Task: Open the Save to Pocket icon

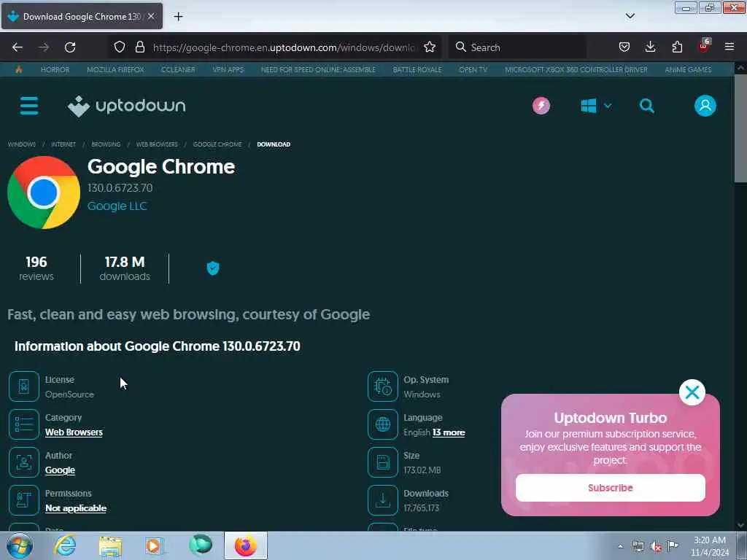Action: point(624,47)
